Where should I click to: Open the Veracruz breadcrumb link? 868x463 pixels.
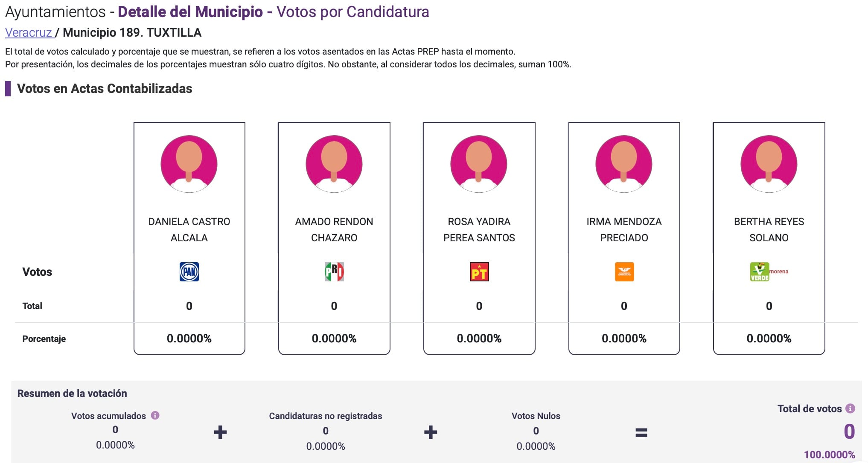[29, 32]
